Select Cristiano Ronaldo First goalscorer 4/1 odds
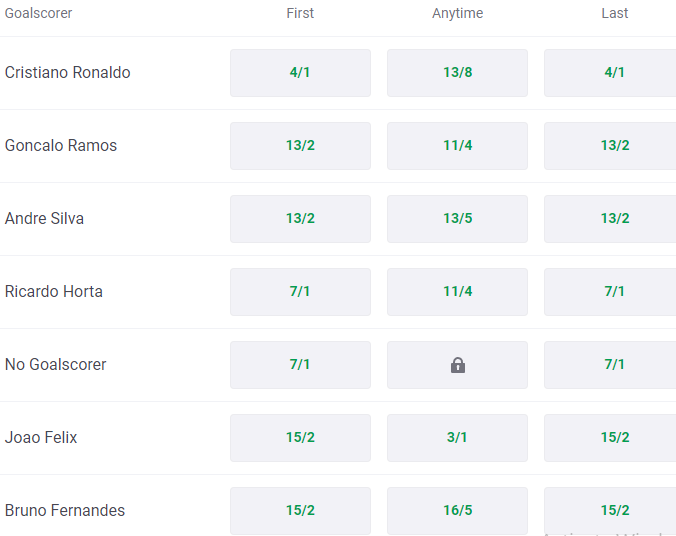Image resolution: width=676 pixels, height=536 pixels. tap(300, 73)
